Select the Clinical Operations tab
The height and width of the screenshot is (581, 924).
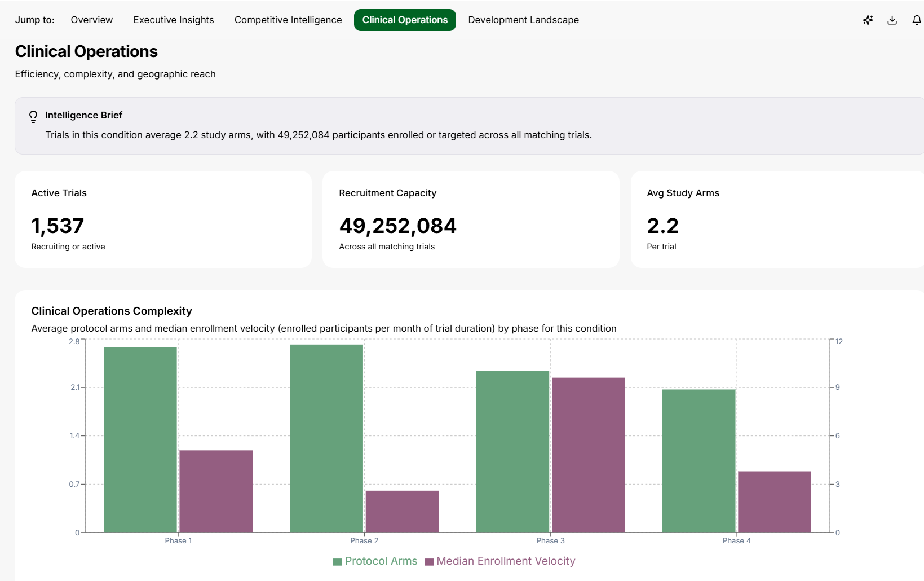click(405, 20)
